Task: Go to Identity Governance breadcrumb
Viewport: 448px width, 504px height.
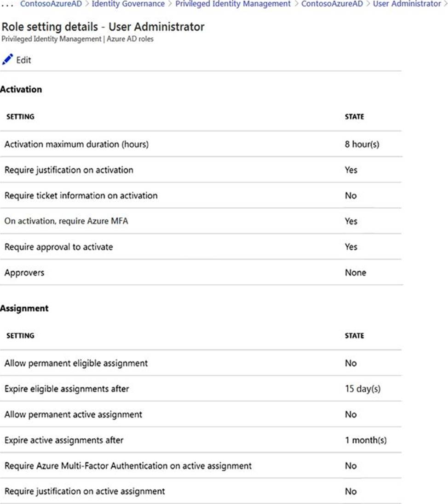Action: coord(128,4)
